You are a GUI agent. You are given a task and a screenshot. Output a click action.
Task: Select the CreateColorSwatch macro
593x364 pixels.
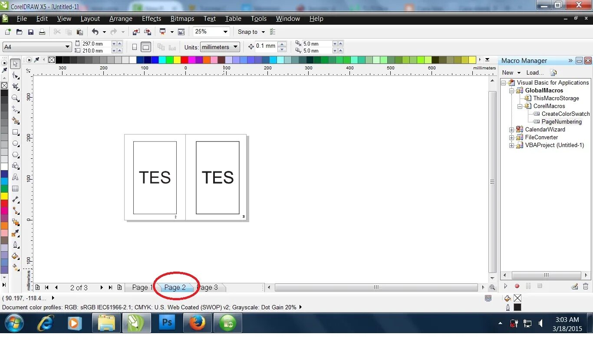(x=566, y=114)
